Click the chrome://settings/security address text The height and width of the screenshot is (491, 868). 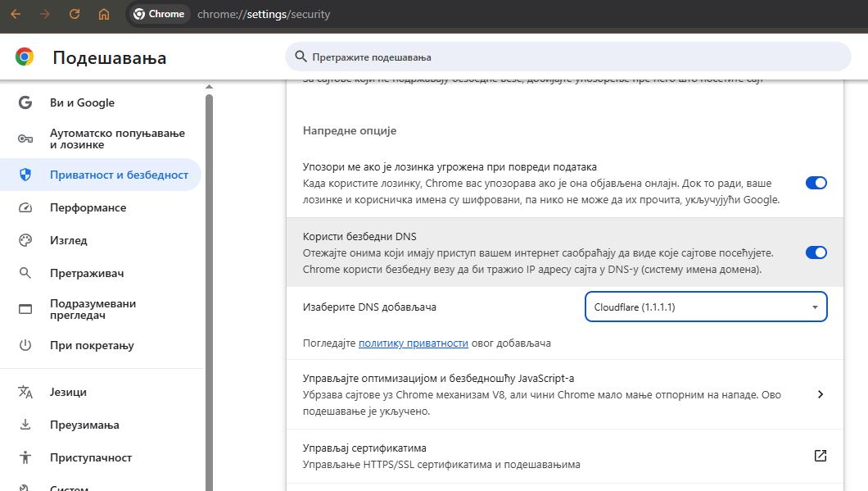click(264, 15)
